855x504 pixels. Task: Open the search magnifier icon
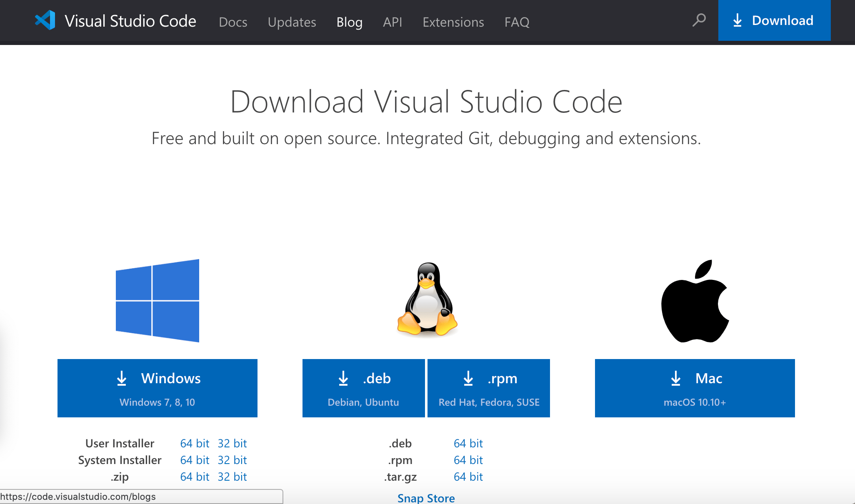pyautogui.click(x=699, y=20)
